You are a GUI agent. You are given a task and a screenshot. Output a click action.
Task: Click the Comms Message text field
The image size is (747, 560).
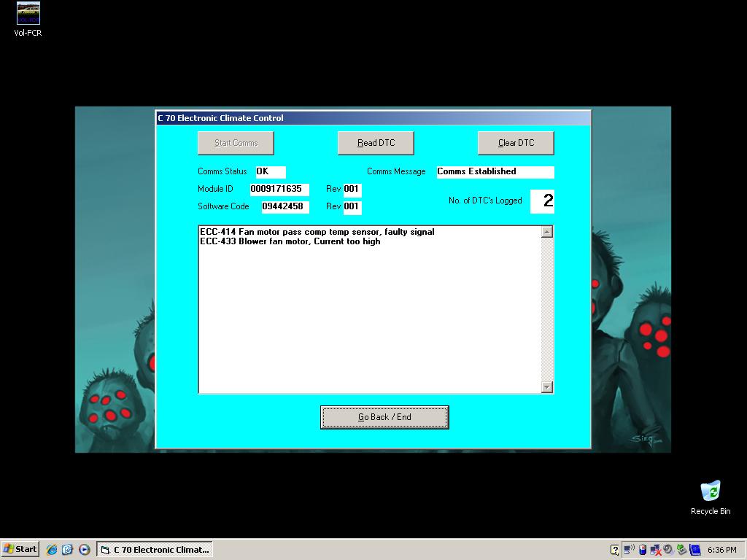coord(495,172)
